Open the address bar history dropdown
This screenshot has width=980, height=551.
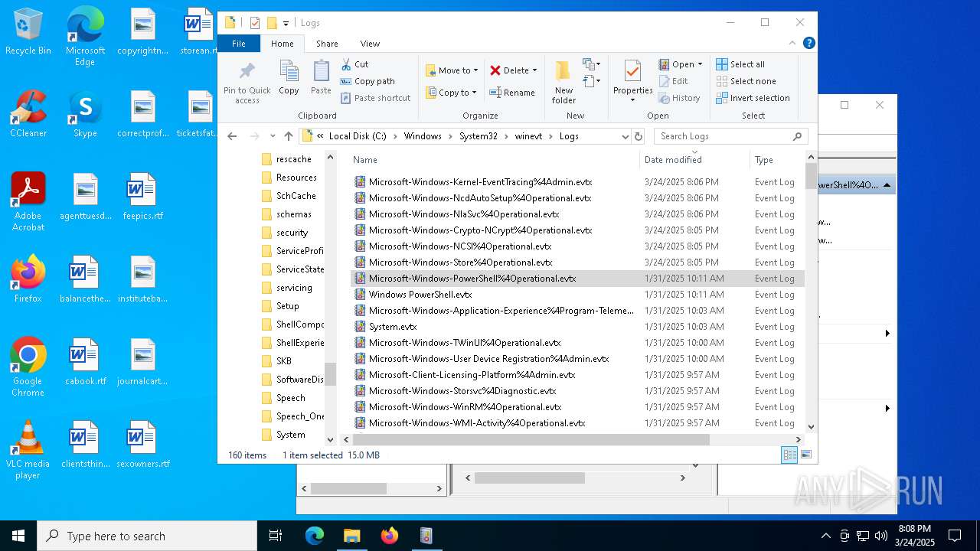click(625, 136)
